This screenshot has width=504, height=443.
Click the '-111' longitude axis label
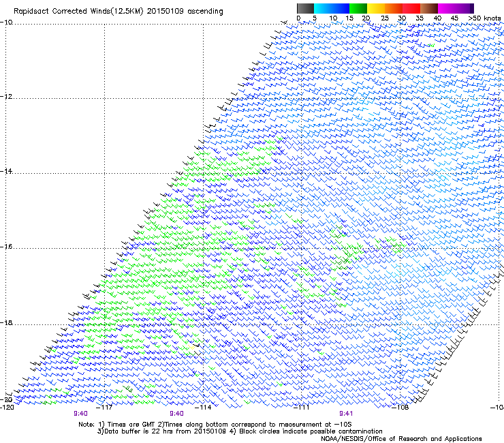coord(302,408)
